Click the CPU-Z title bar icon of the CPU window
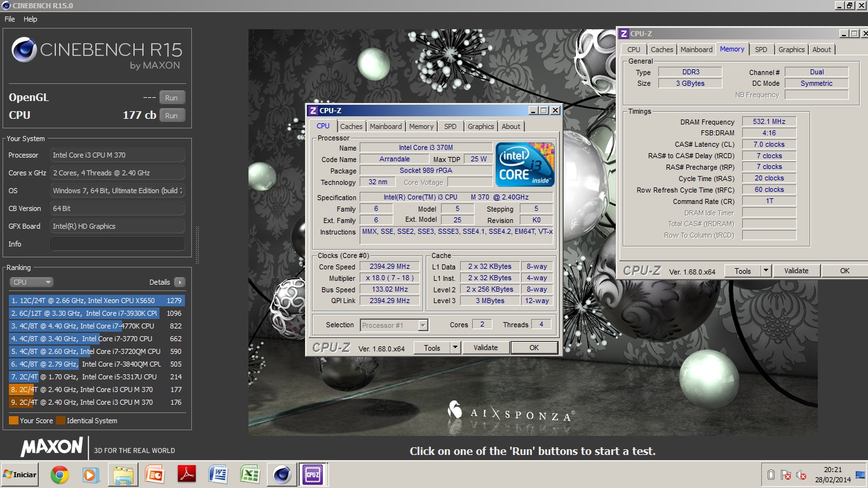The height and width of the screenshot is (488, 868). [x=313, y=111]
